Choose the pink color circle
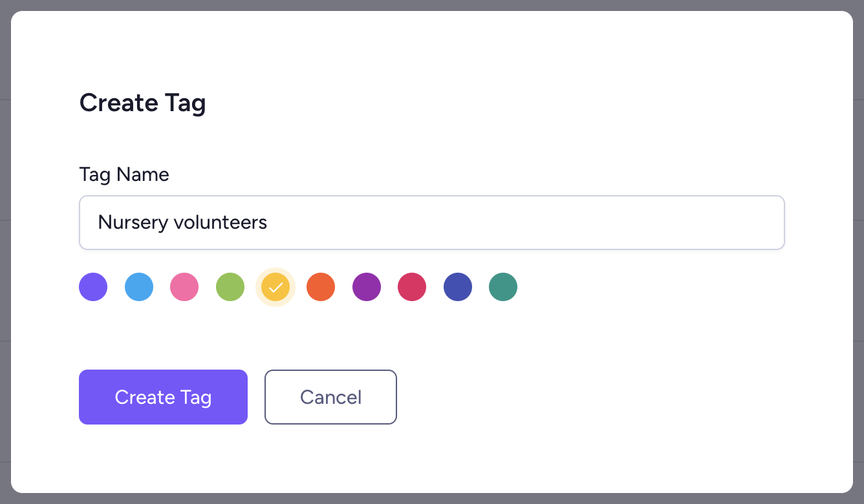The height and width of the screenshot is (504, 864). [x=184, y=287]
